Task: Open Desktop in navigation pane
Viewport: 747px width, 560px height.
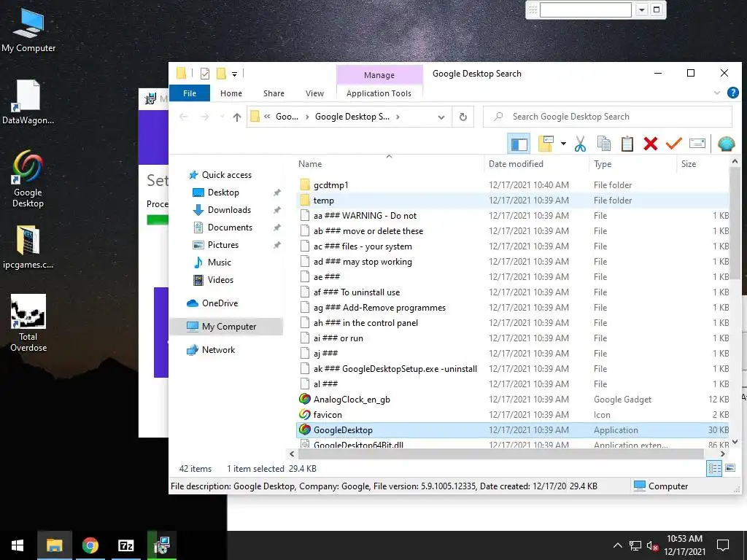Action: tap(223, 192)
